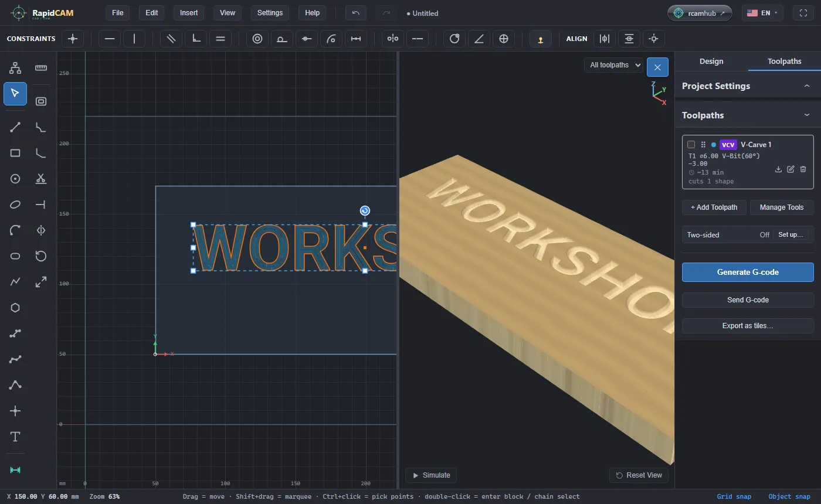Apply the Vertical constraint

click(x=134, y=39)
